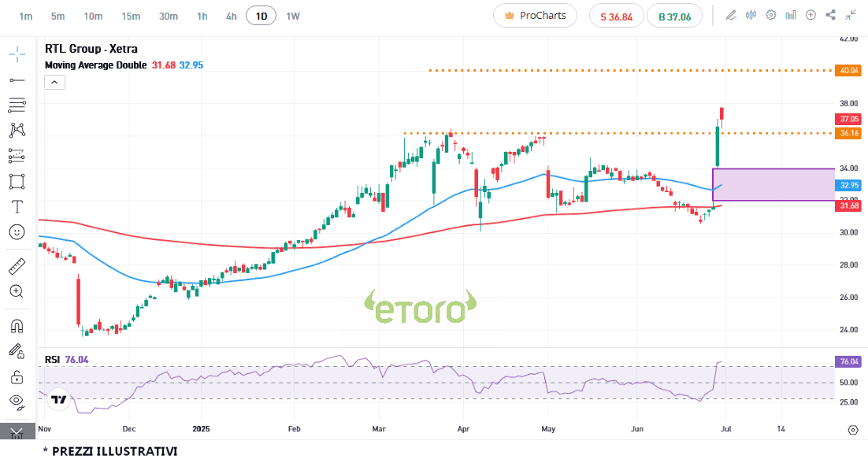Toggle magnet snap mode
The height and width of the screenshot is (459, 868).
click(x=17, y=325)
